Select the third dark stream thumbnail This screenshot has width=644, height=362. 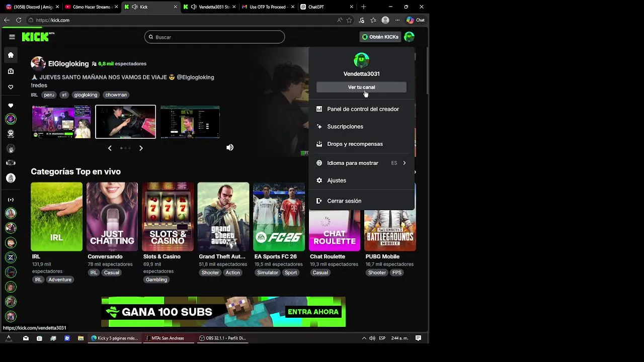(x=190, y=122)
